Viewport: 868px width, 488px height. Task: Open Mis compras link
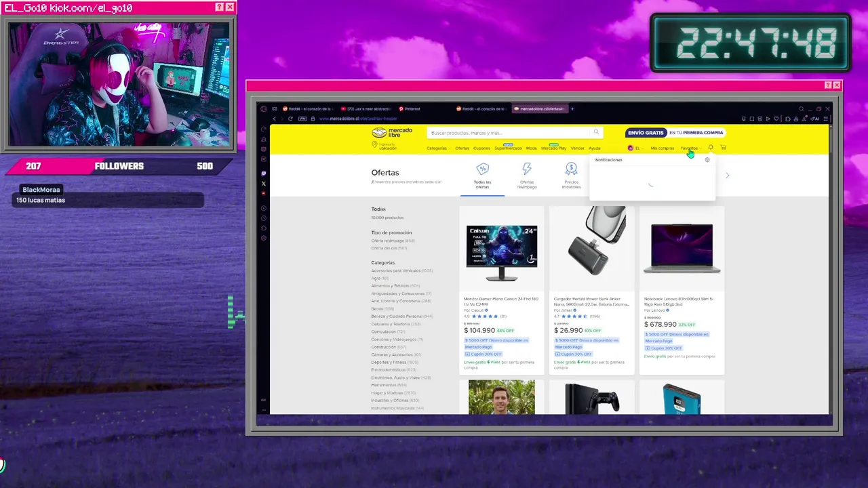663,148
